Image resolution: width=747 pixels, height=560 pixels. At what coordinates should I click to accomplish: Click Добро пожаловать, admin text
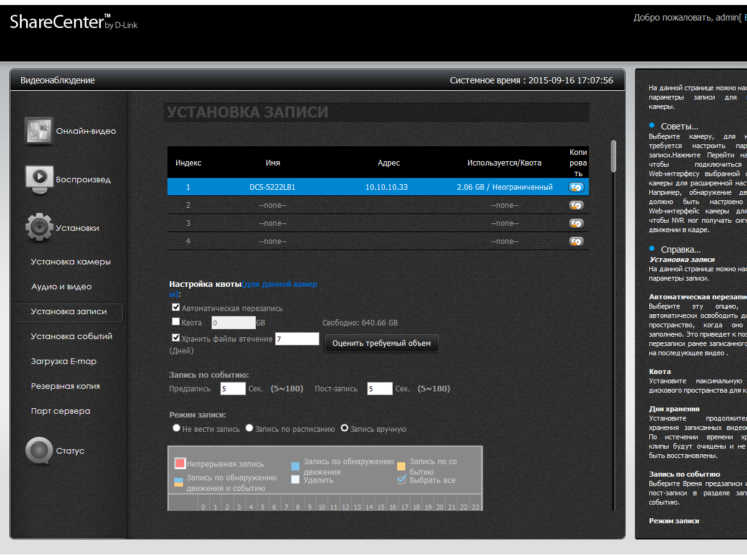686,17
